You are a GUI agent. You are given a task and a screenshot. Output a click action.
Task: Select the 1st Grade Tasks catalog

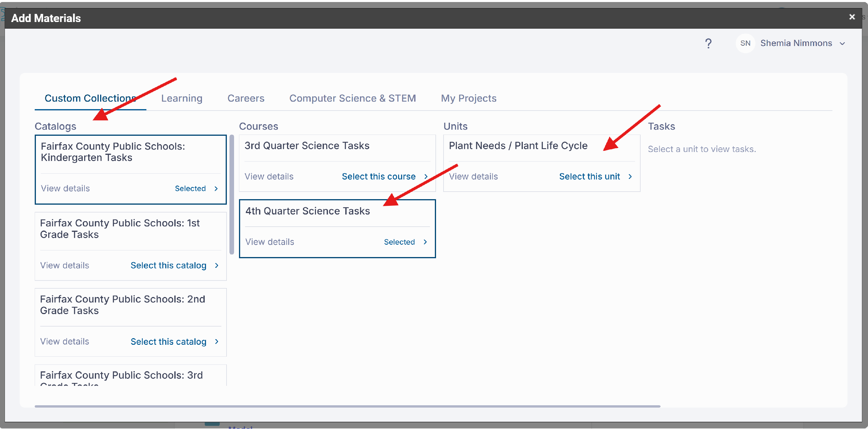(168, 265)
